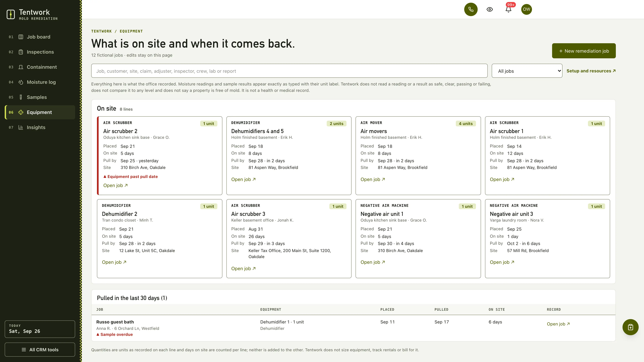Expand the All jobs dropdown
This screenshot has height=362, width=644.
point(527,71)
